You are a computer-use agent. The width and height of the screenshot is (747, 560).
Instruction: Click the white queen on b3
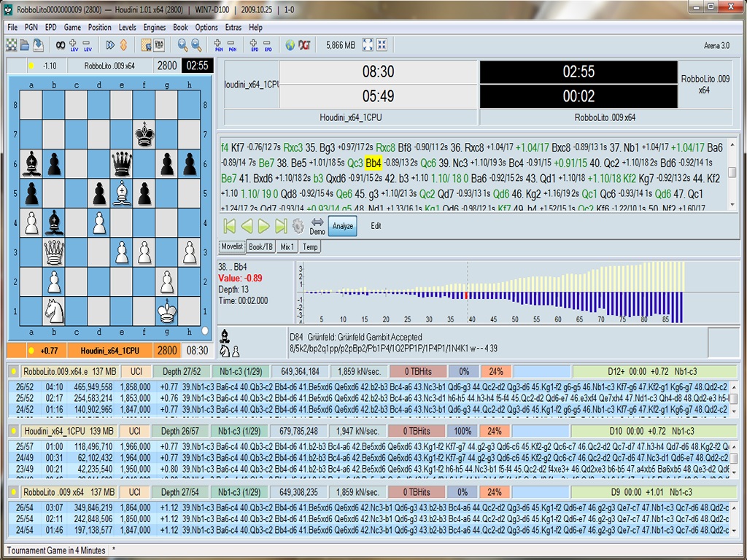(54, 252)
